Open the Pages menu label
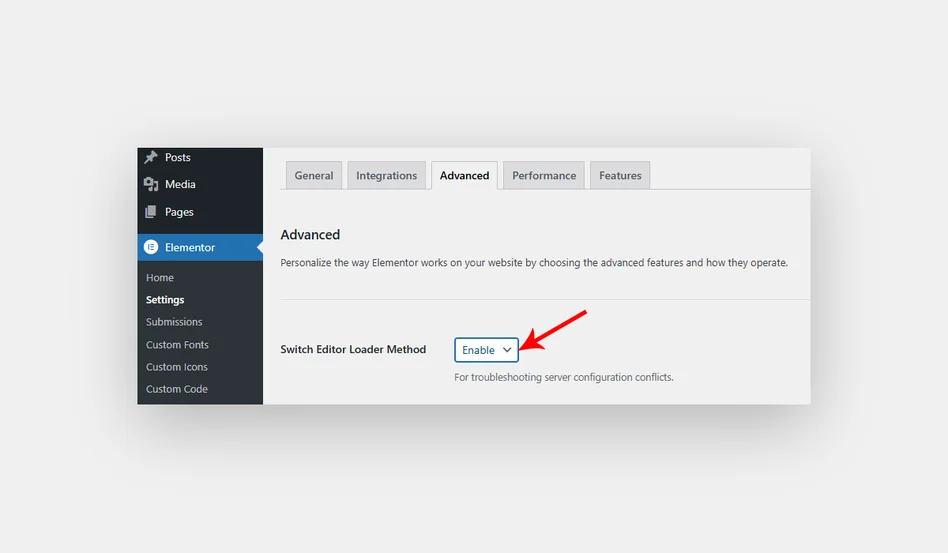This screenshot has height=553, width=948. point(179,212)
